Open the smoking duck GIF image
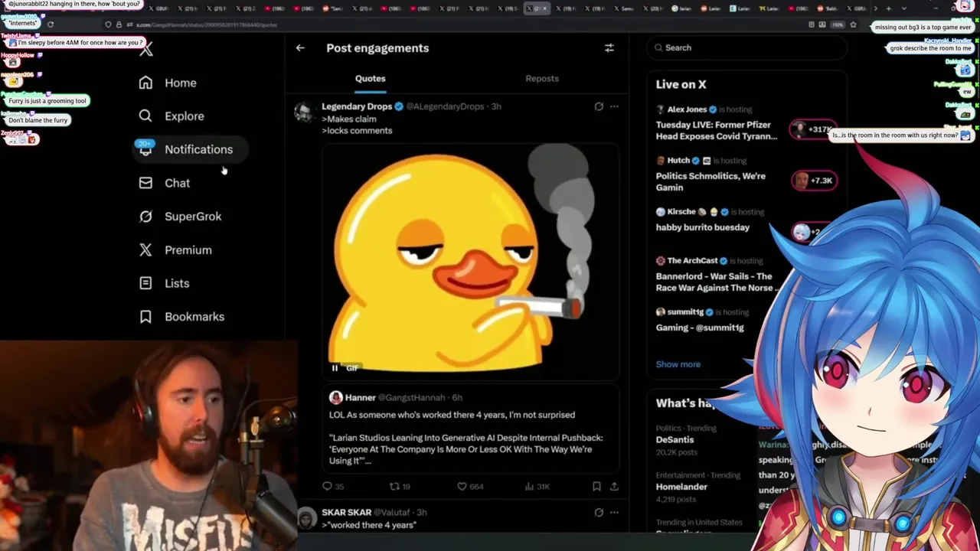The image size is (980, 551). (x=470, y=262)
